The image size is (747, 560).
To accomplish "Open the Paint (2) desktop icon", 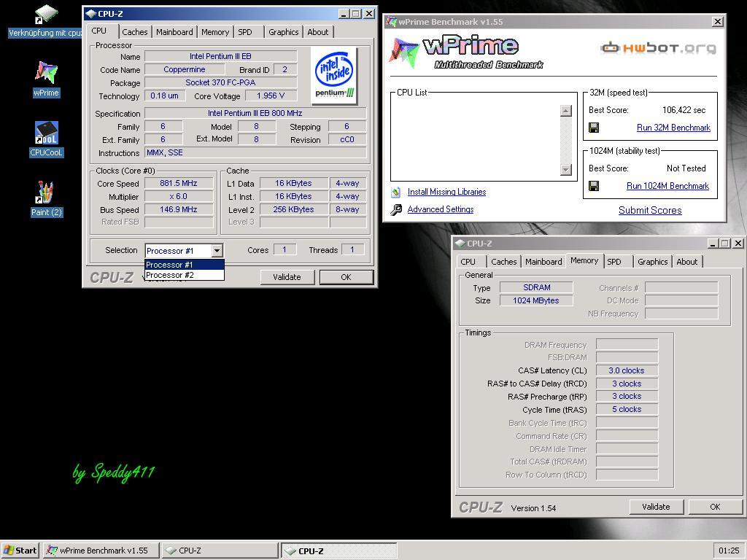I will pyautogui.click(x=46, y=192).
